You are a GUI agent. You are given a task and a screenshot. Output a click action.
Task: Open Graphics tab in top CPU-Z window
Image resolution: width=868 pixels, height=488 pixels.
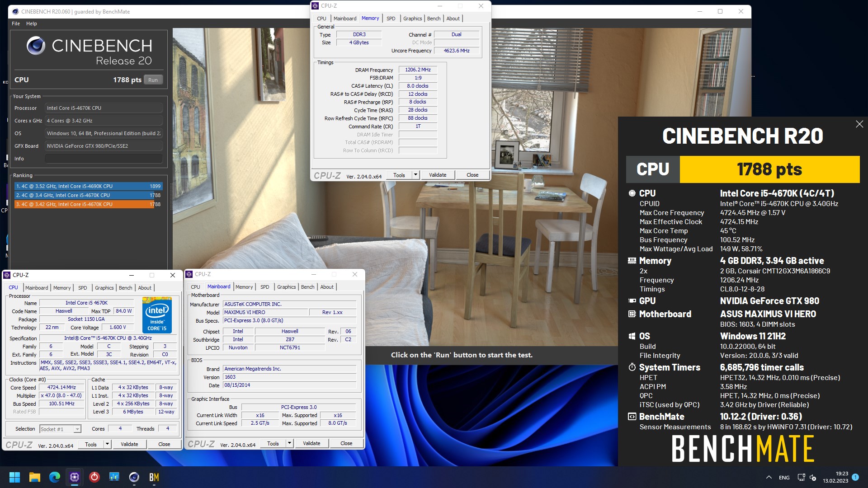413,19
